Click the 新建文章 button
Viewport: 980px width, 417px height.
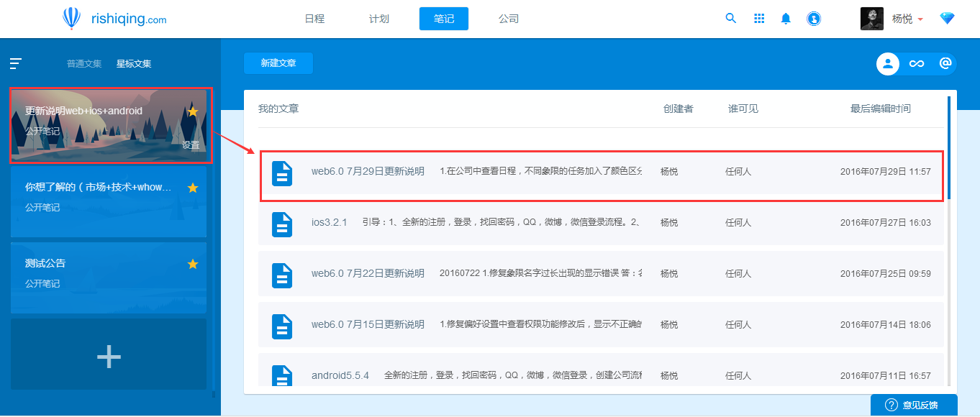tap(278, 63)
